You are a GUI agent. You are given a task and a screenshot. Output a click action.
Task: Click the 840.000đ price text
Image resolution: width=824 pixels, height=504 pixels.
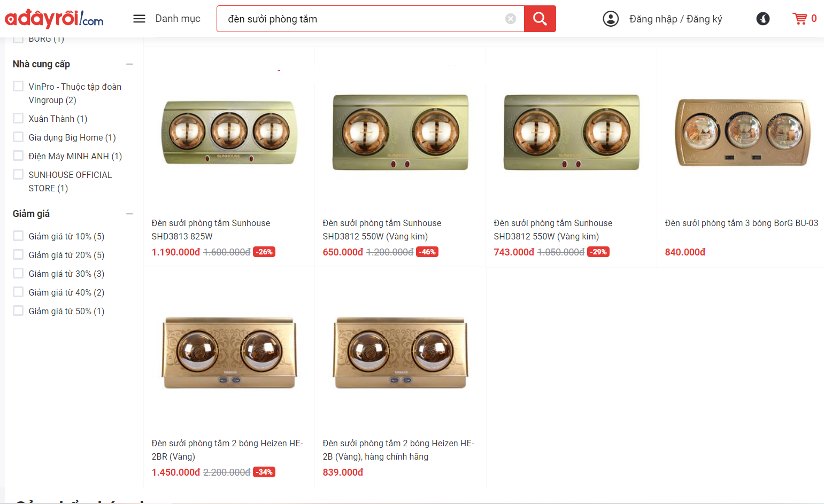(685, 252)
